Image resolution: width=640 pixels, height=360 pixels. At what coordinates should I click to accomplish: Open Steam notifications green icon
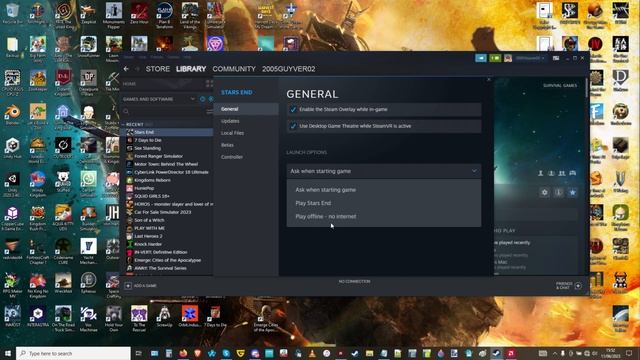tap(495, 58)
